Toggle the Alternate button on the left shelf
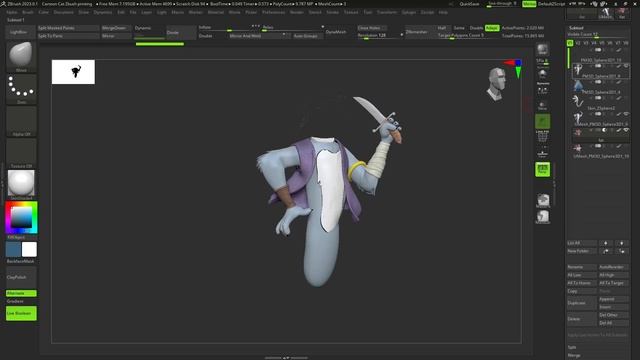Screen dimensions: 640x360 tap(21, 293)
